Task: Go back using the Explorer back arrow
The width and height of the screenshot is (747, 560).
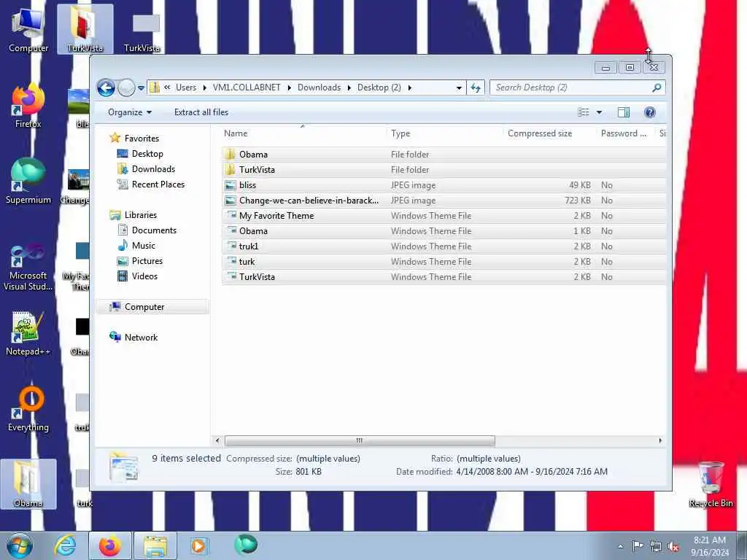Action: tap(106, 87)
